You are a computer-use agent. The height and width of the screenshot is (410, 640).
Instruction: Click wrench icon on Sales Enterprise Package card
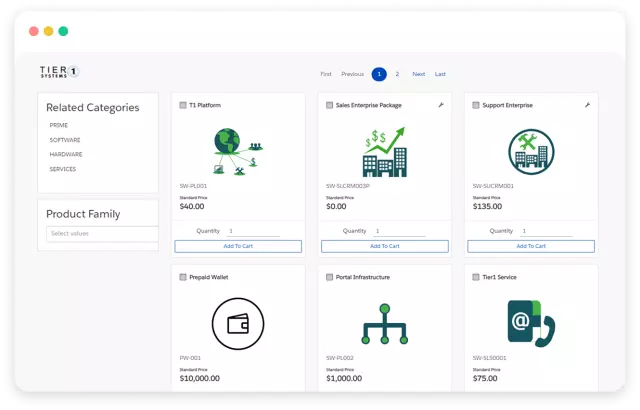[x=441, y=104]
